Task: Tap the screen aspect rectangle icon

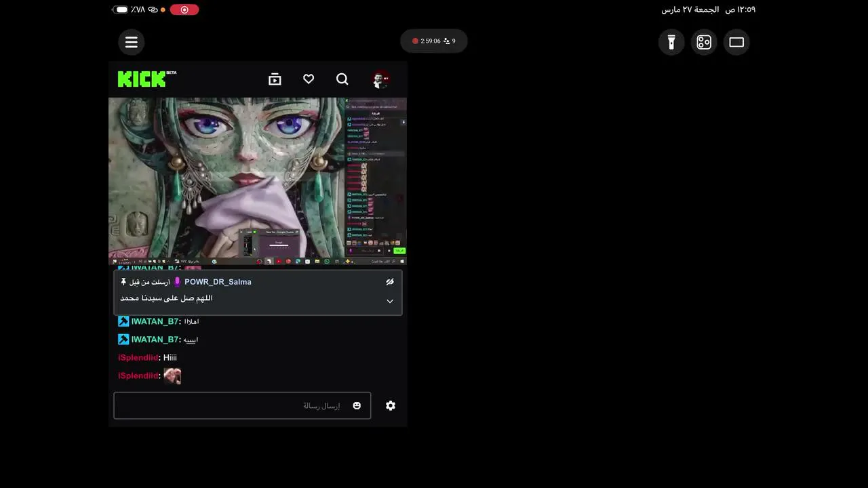Action: tap(736, 42)
